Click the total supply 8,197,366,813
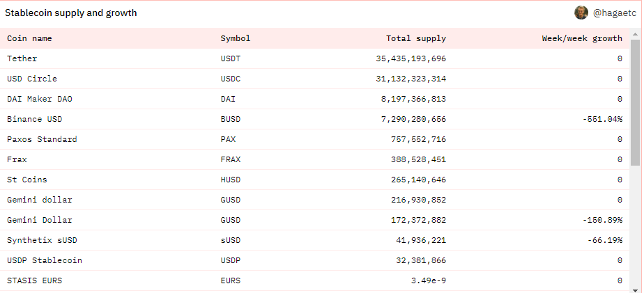Viewport: 644px width, 293px height. (x=413, y=99)
